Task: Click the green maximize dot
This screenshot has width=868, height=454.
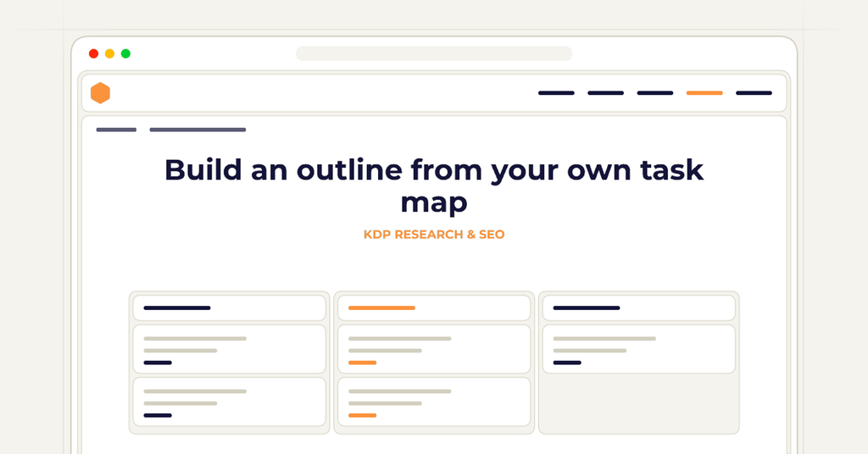Action: pyautogui.click(x=125, y=53)
